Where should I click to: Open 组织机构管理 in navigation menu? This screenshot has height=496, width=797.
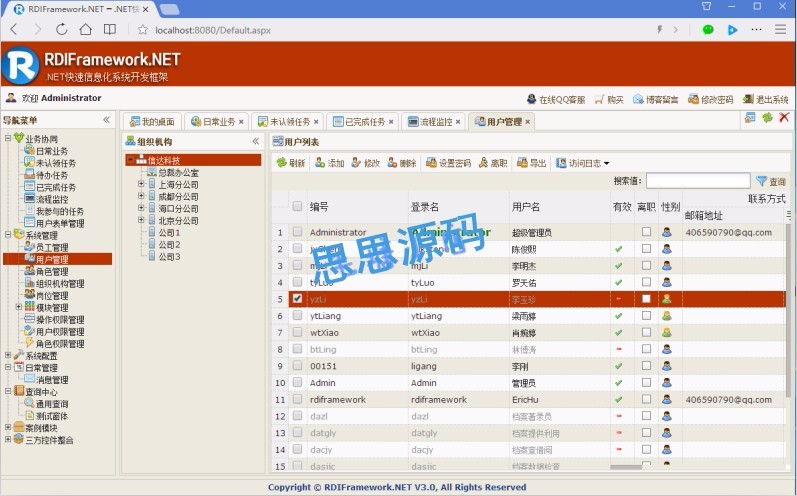click(x=60, y=284)
